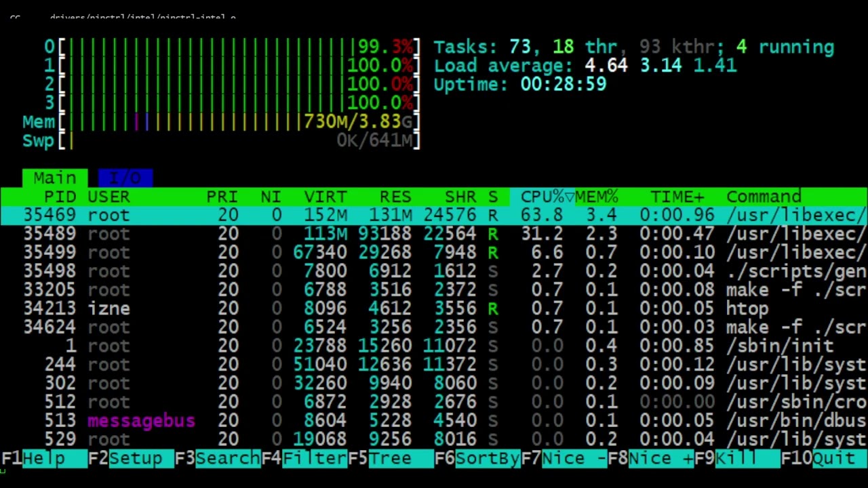The image size is (868, 488).
Task: Switch to the I/O tab
Action: pos(125,178)
